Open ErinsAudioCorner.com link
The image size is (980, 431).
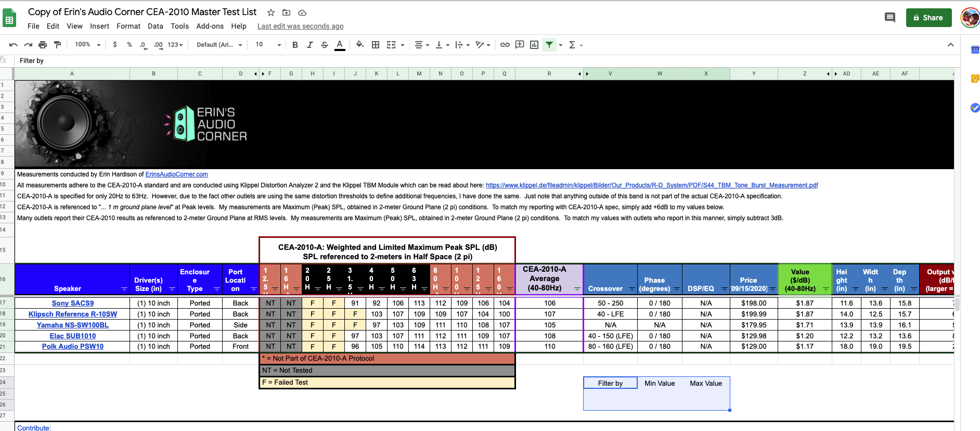tap(176, 174)
